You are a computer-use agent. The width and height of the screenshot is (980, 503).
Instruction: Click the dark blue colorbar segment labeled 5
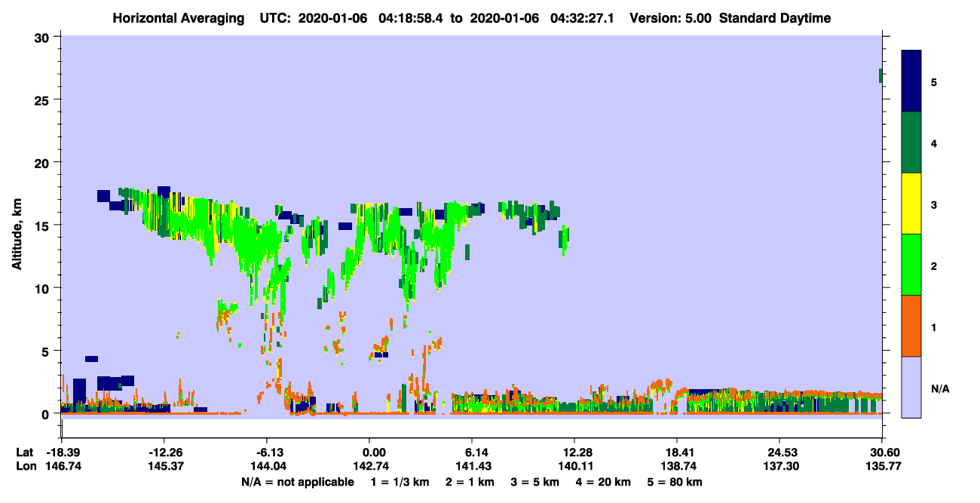[911, 81]
